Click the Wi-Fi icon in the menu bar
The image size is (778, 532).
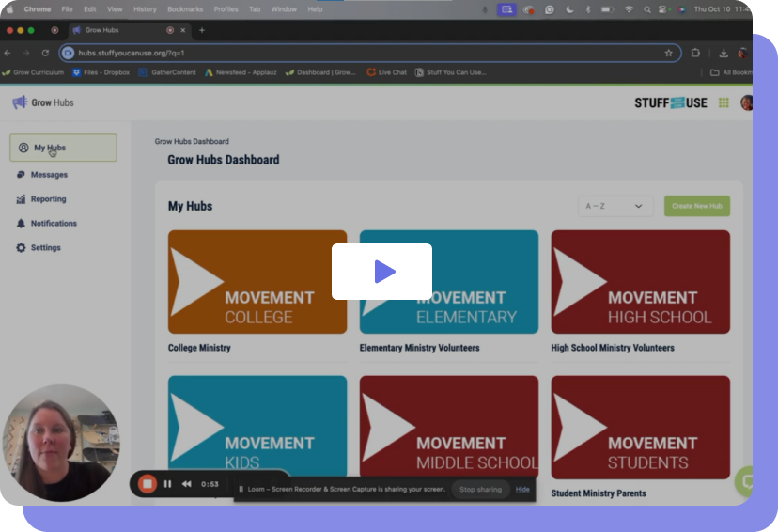(x=629, y=9)
